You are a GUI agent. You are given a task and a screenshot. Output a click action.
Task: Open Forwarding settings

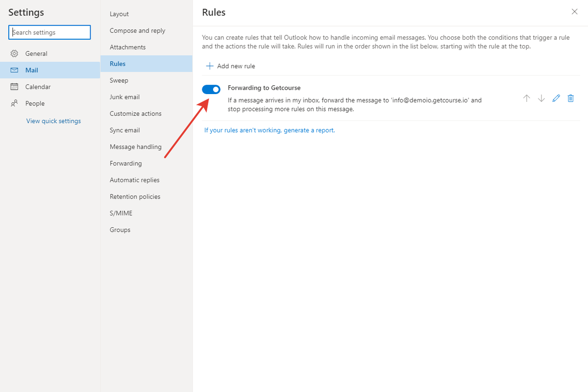[147, 164]
